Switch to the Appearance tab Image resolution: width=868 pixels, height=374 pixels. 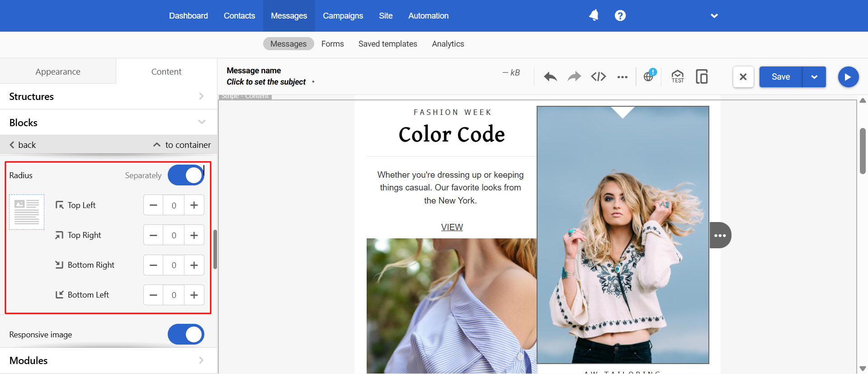coord(58,71)
